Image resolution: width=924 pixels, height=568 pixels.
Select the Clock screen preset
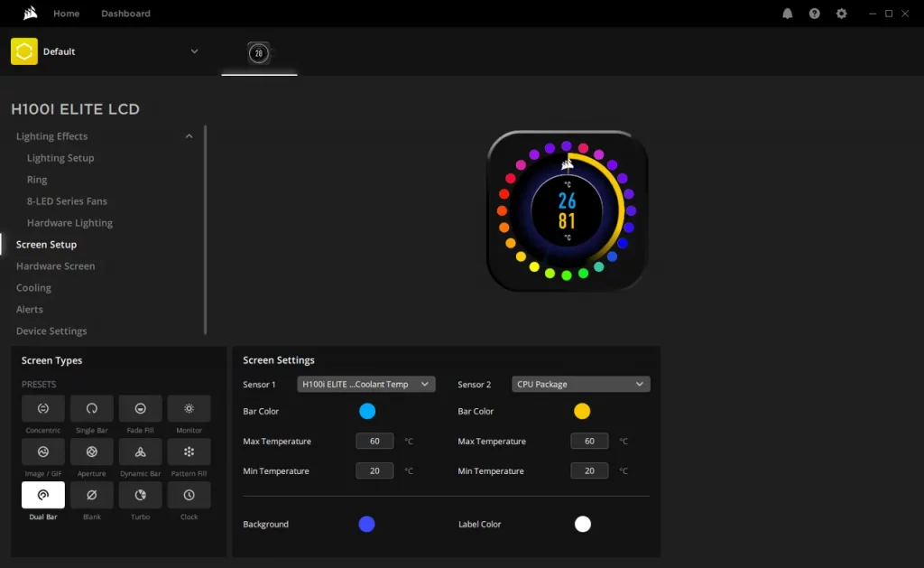coord(189,495)
